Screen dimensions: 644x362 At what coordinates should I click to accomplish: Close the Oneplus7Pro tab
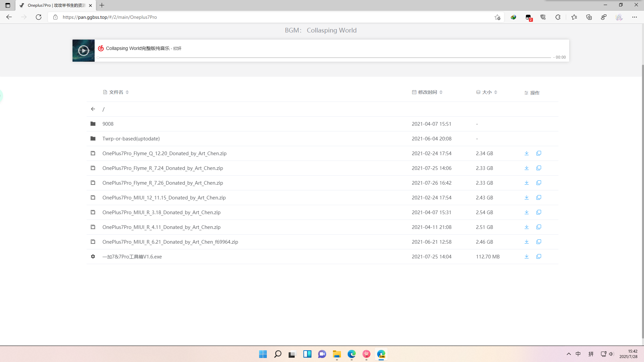tap(91, 5)
